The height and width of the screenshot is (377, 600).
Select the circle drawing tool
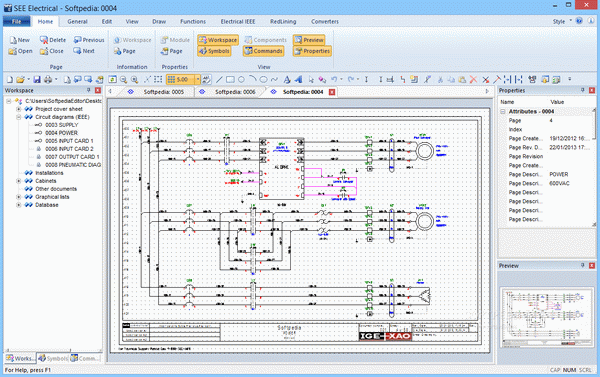(241, 80)
